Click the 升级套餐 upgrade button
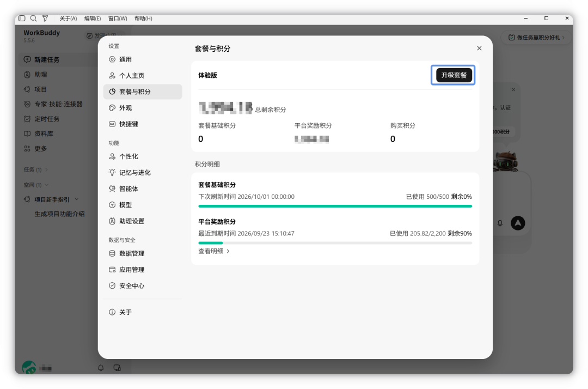Screen dimensions: 588x389 (454, 75)
